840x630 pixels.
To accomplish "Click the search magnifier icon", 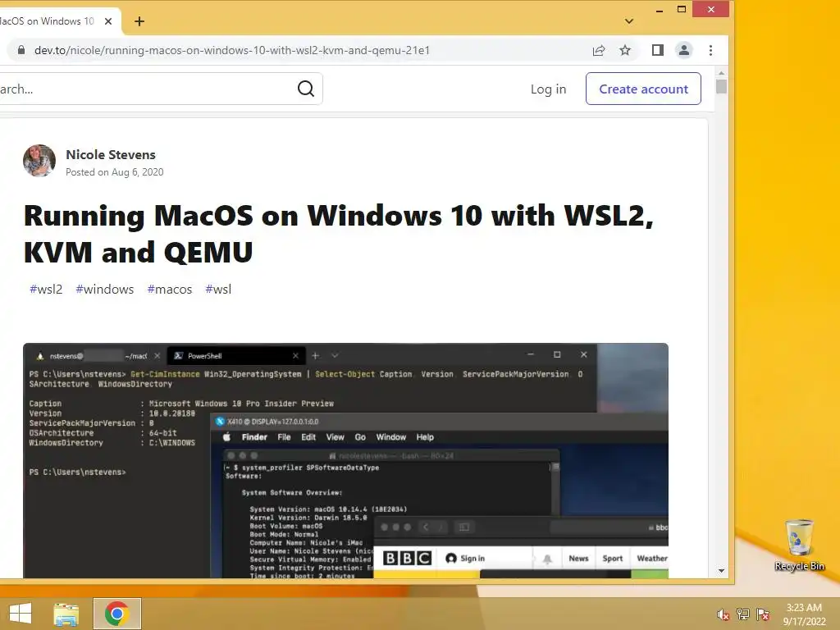I will click(306, 89).
